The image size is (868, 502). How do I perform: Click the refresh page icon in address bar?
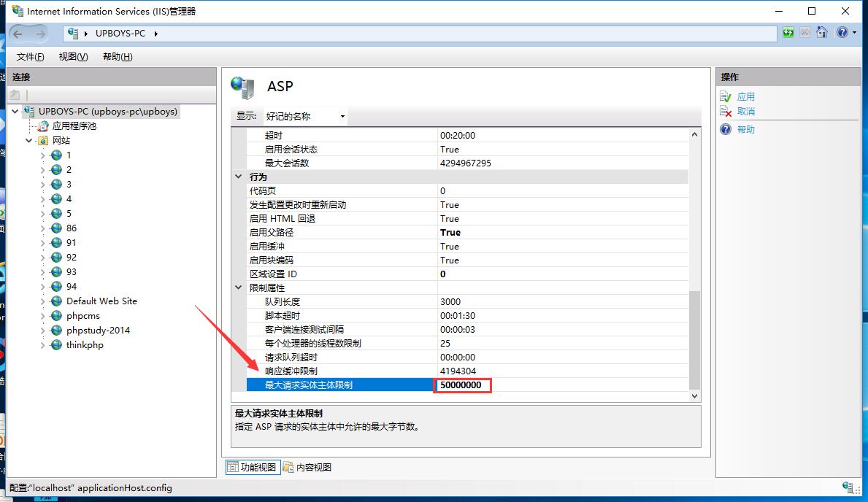tap(788, 33)
